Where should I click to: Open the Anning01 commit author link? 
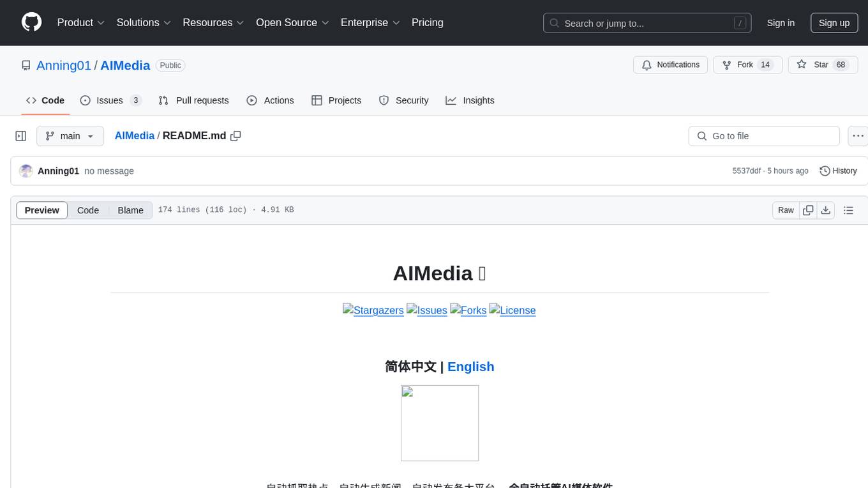point(59,171)
